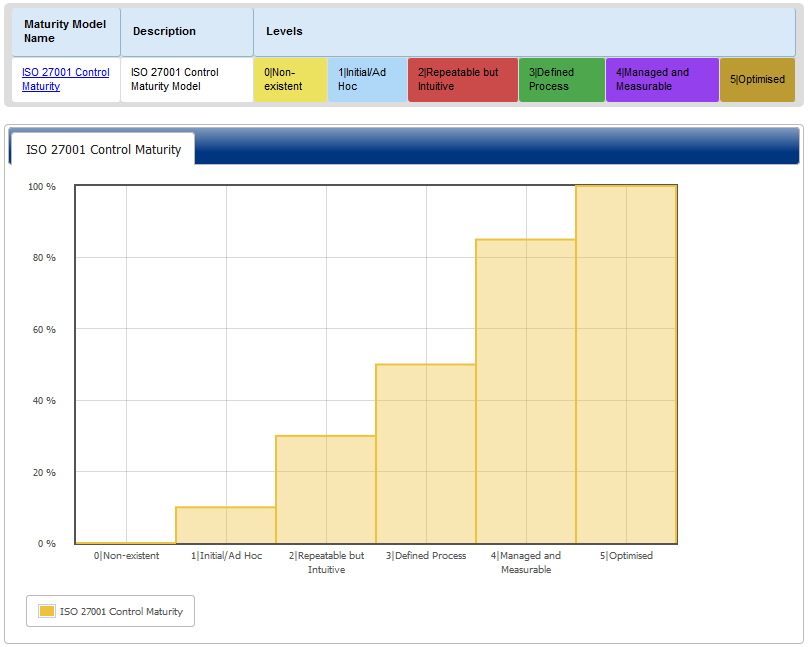
Task: Click the 5|Optimised gold level cell
Action: [x=757, y=79]
